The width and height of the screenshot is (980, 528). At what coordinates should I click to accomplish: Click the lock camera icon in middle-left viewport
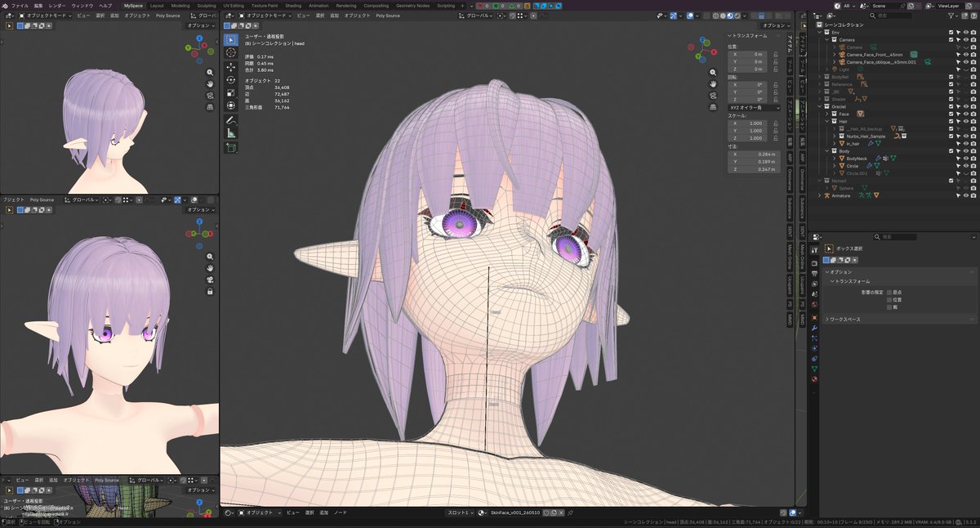coord(210,291)
